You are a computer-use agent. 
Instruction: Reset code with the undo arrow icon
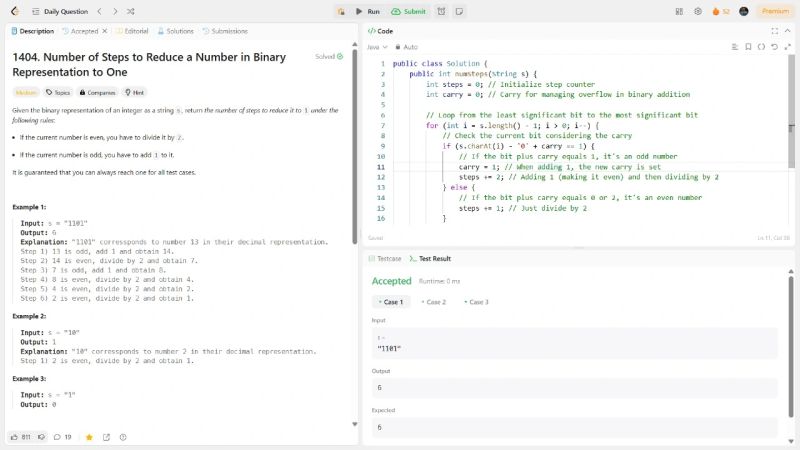774,47
